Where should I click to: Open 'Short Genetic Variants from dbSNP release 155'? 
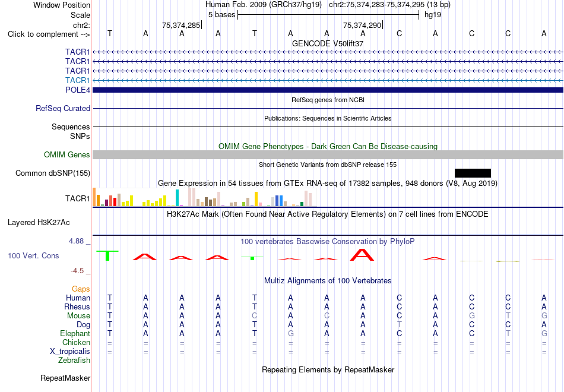coord(328,165)
